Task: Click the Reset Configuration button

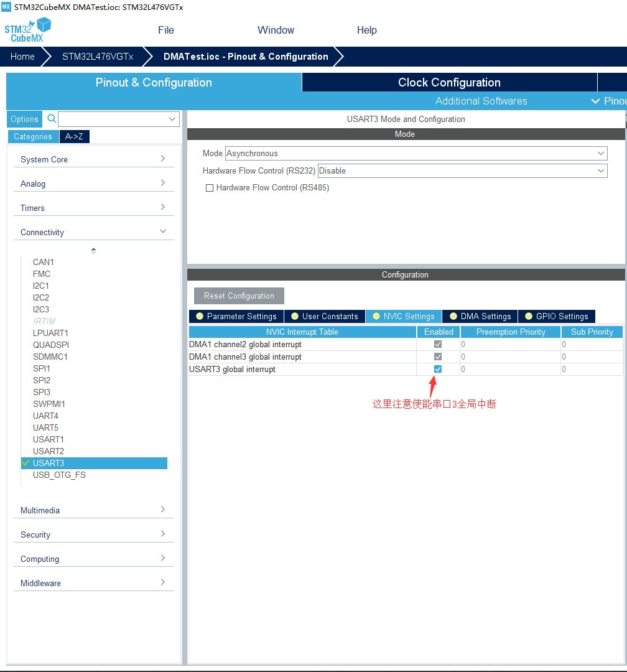Action: (x=239, y=296)
